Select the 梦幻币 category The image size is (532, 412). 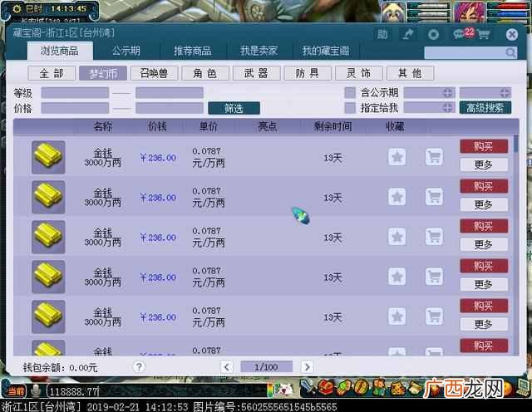tap(103, 73)
